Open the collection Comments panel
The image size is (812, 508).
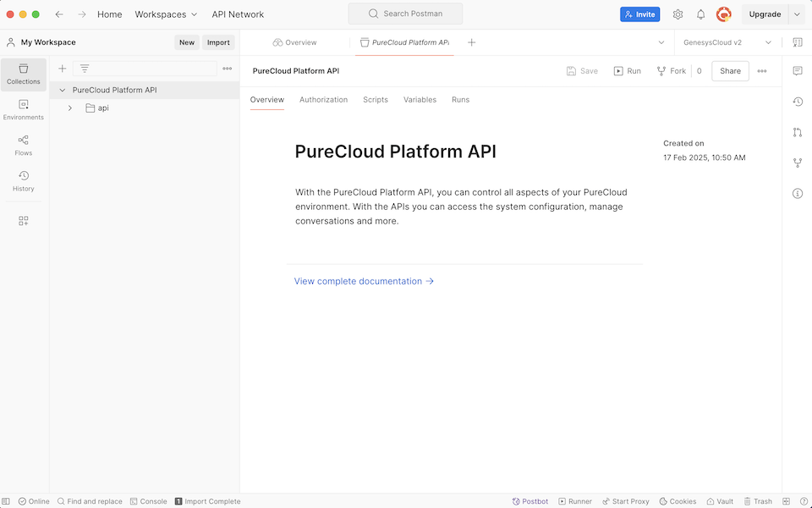coord(797,71)
